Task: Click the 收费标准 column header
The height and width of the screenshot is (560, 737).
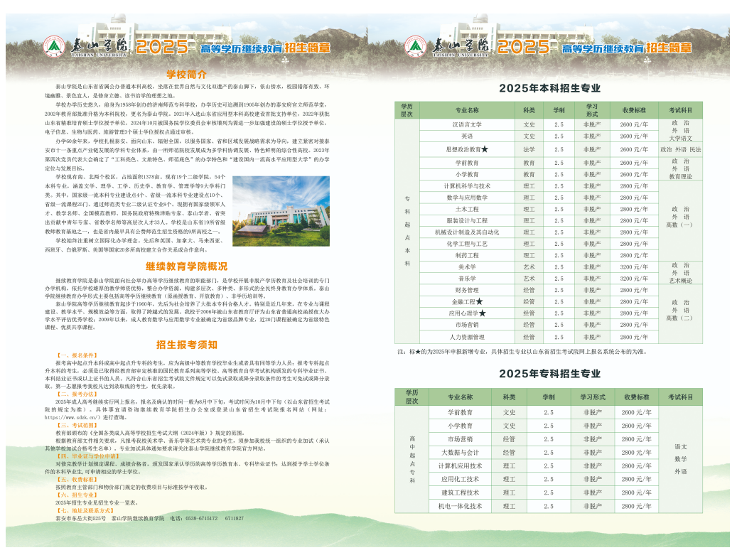Action: tap(633, 109)
